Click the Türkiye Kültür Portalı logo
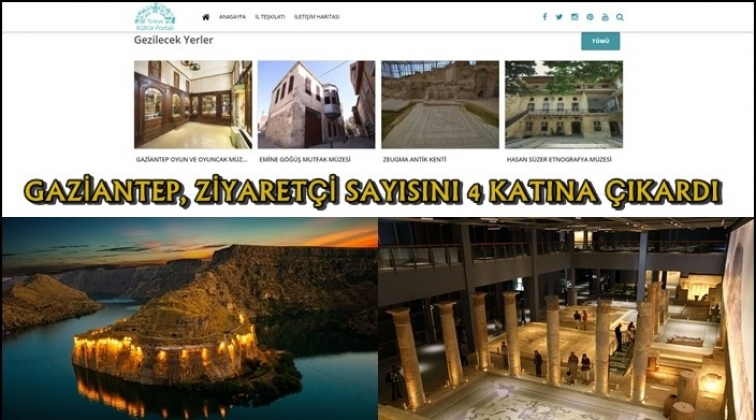 [155, 16]
